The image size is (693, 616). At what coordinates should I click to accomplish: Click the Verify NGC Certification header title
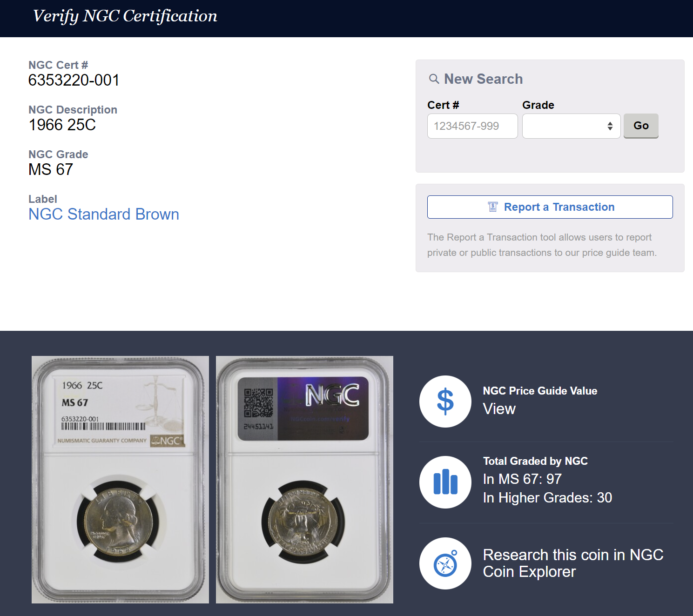point(125,16)
